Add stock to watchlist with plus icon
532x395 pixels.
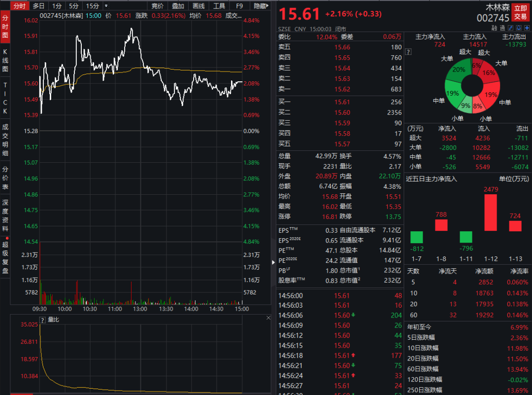pyautogui.click(x=527, y=28)
